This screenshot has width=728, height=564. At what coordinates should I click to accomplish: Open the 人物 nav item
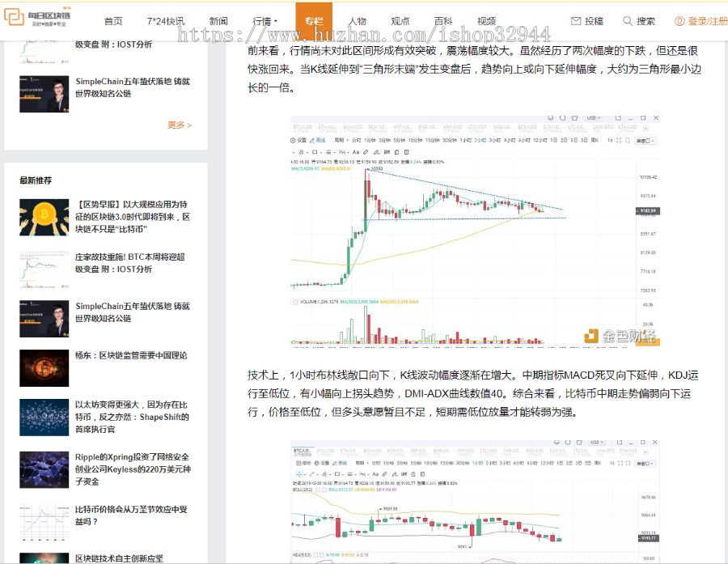[357, 21]
